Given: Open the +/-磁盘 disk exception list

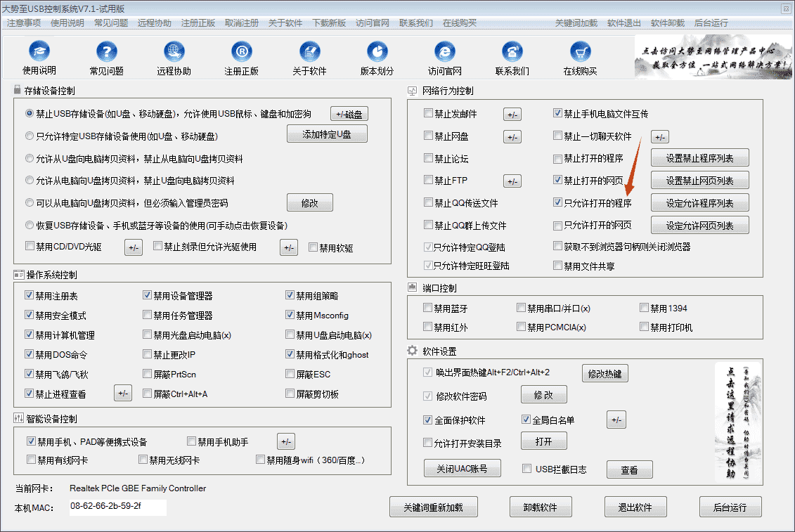Looking at the screenshot, I should point(349,113).
